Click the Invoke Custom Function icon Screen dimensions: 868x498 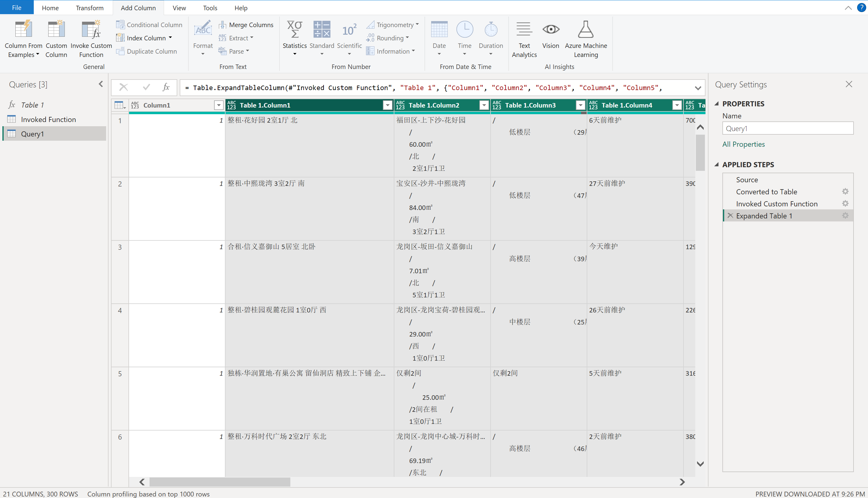[x=91, y=30]
